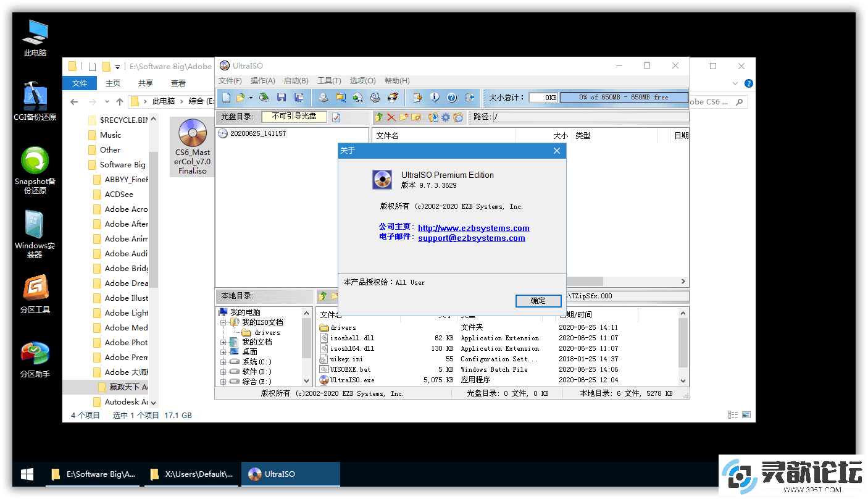Select UltraISO.exe in the local file list

tap(352, 380)
